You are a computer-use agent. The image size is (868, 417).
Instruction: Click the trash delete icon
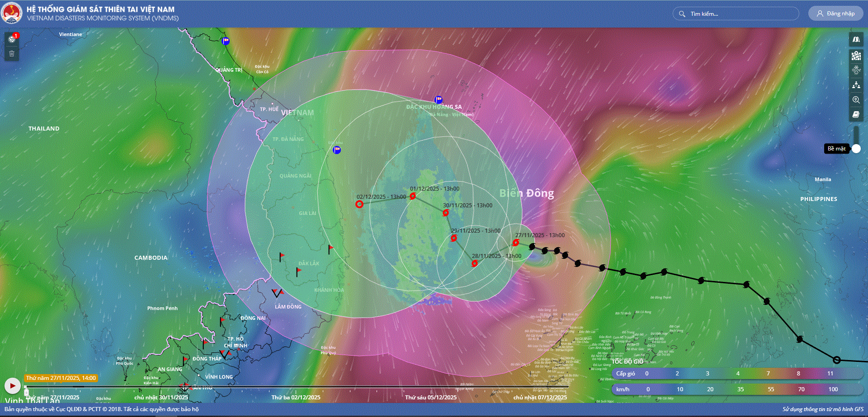click(x=12, y=54)
